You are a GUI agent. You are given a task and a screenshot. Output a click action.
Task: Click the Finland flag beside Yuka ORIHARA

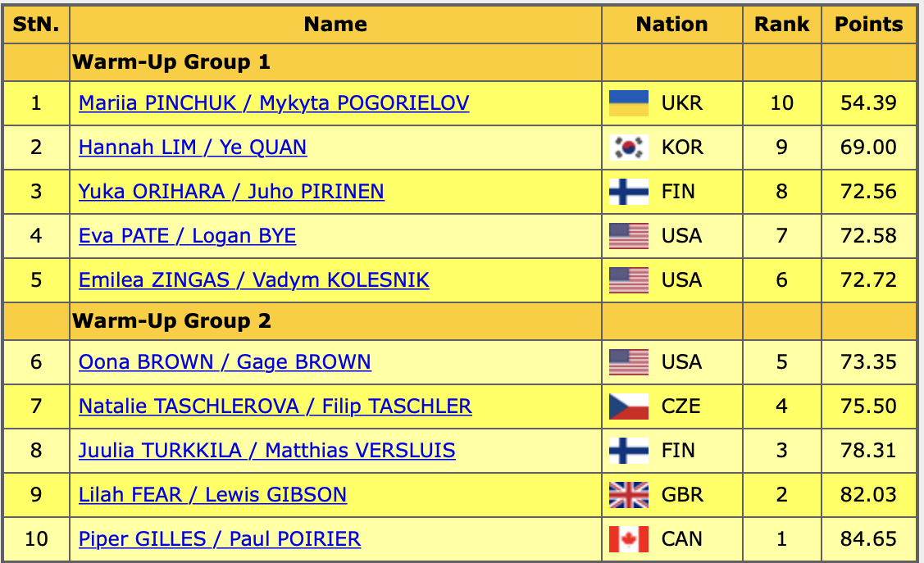click(629, 192)
